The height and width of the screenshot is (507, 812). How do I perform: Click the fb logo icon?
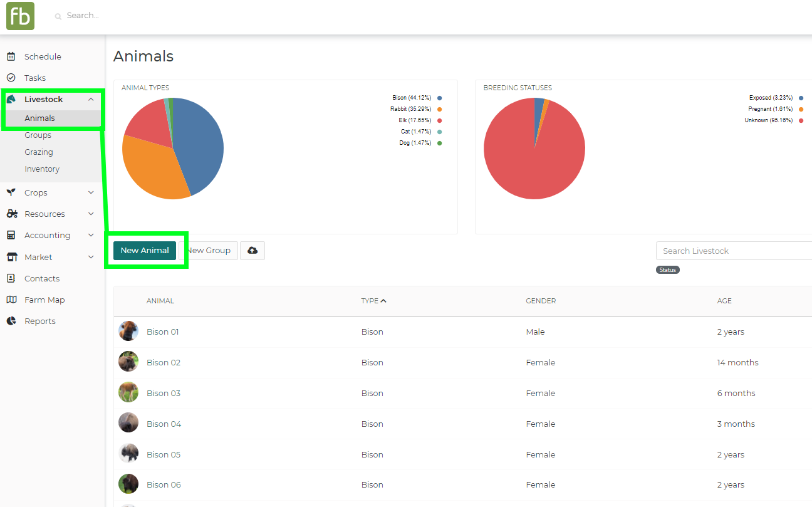click(20, 16)
